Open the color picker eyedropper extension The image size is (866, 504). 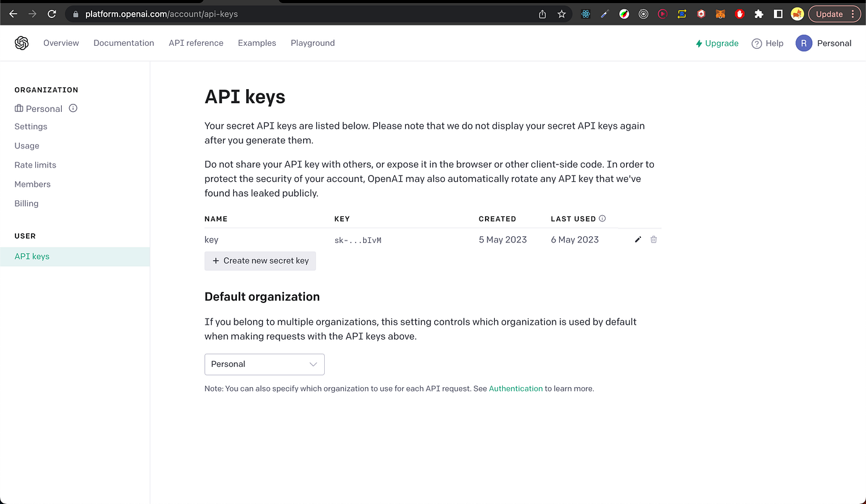tap(605, 14)
